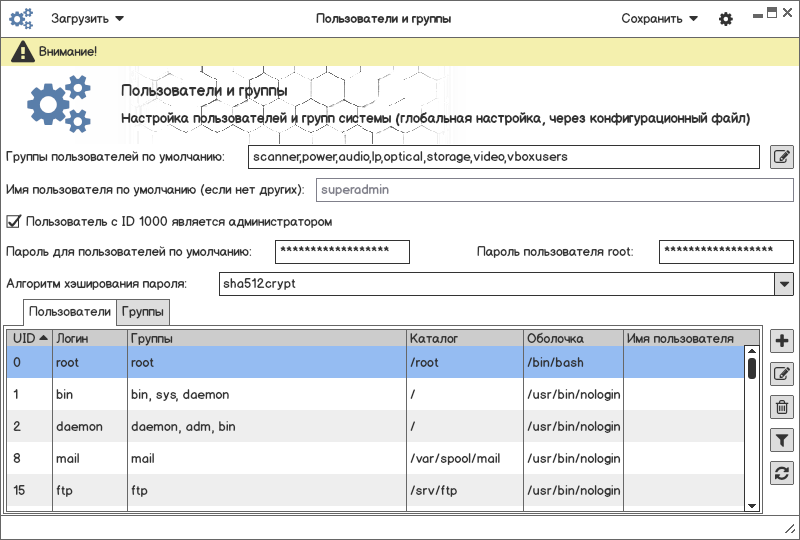Image resolution: width=800 pixels, height=540 pixels.
Task: Open the Сохранить dropdown menu
Action: (x=659, y=19)
